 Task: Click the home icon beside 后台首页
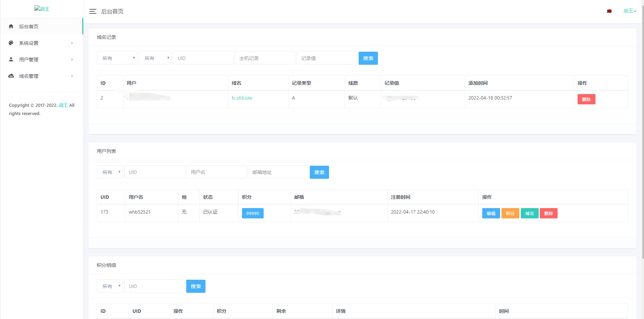click(11, 26)
